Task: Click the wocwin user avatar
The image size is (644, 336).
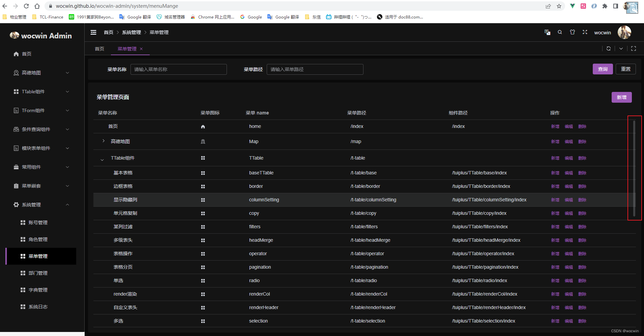Action: 624,32
